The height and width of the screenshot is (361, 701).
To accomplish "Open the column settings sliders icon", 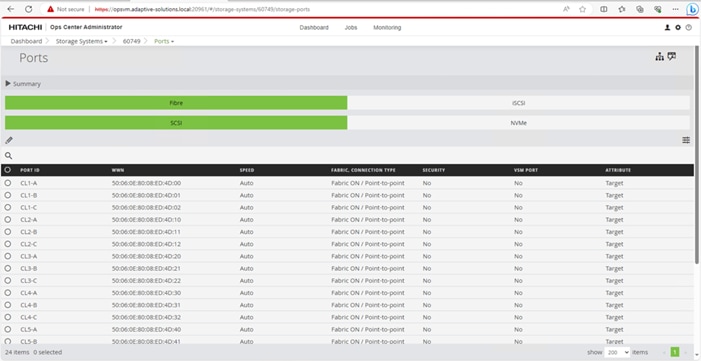I will coord(686,140).
